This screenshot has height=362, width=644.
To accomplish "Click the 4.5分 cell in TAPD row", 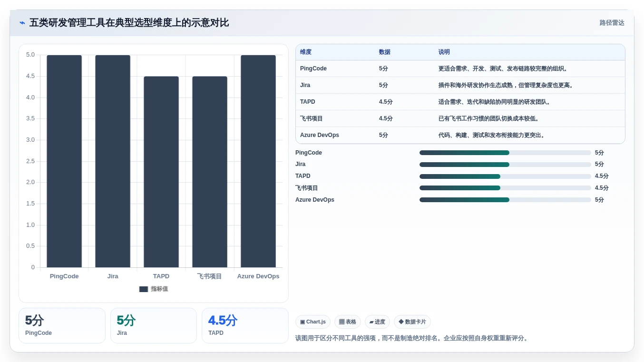I will pyautogui.click(x=386, y=102).
